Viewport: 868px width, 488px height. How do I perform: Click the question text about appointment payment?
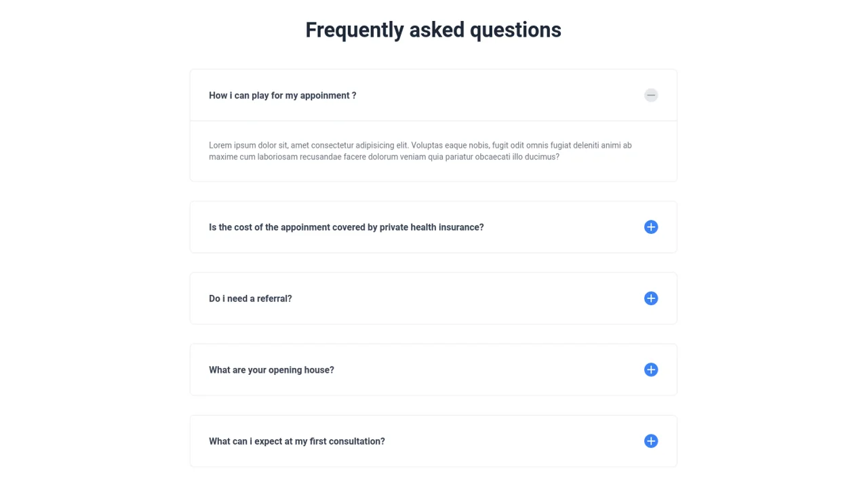tap(282, 95)
